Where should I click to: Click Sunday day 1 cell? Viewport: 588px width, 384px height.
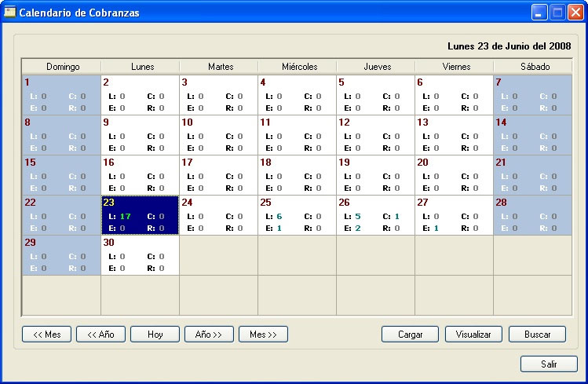tap(61, 95)
